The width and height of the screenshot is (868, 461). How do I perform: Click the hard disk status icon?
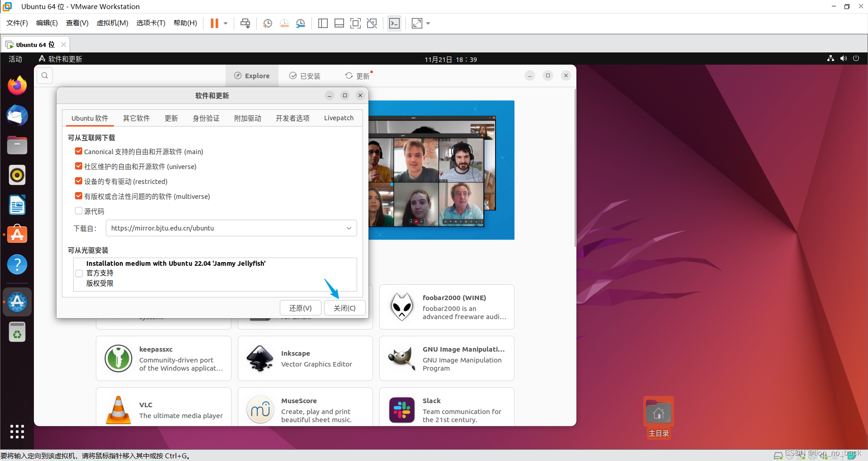coord(778,456)
